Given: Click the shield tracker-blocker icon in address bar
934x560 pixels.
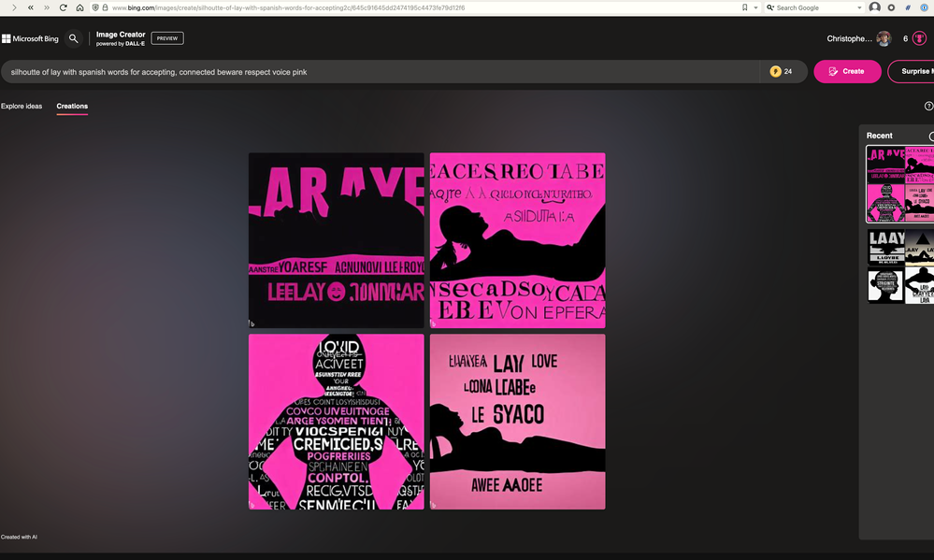Looking at the screenshot, I should [x=95, y=7].
